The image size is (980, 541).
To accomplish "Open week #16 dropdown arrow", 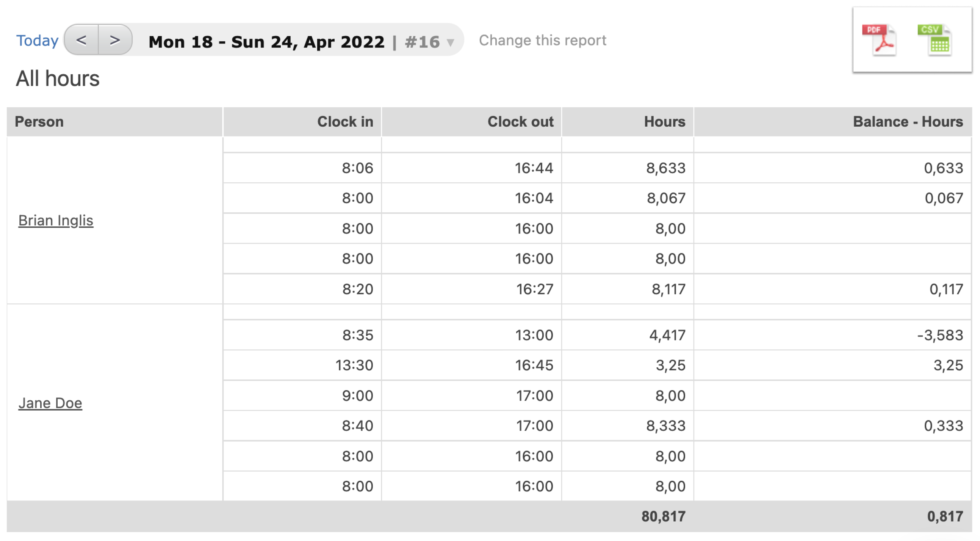I will point(451,42).
